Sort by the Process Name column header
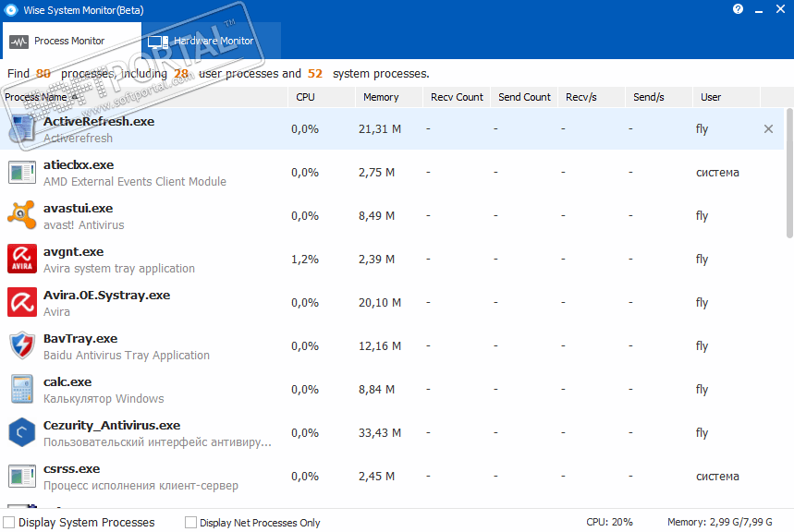794x532 pixels. [x=144, y=97]
